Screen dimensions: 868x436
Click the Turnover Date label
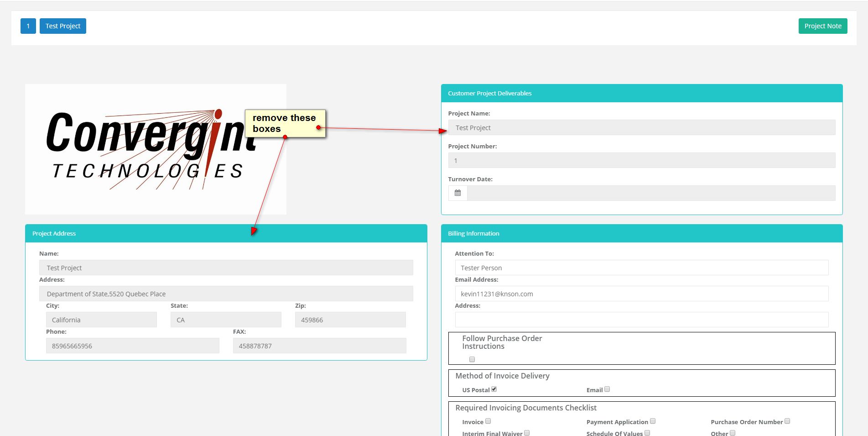coord(470,179)
